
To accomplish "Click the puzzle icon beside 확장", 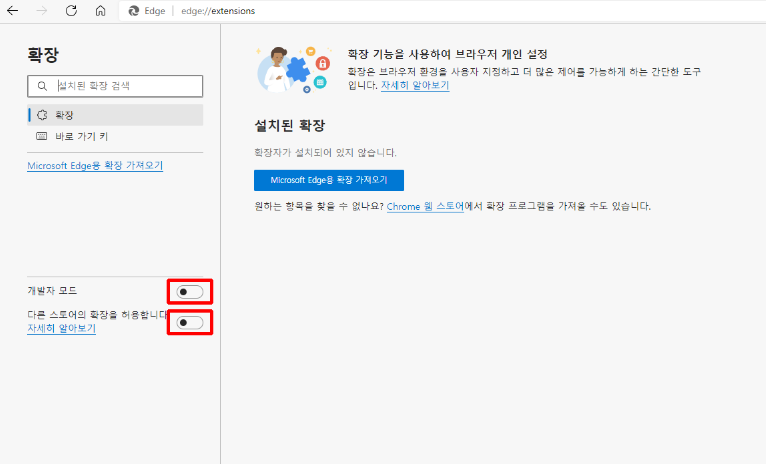I will (42, 115).
